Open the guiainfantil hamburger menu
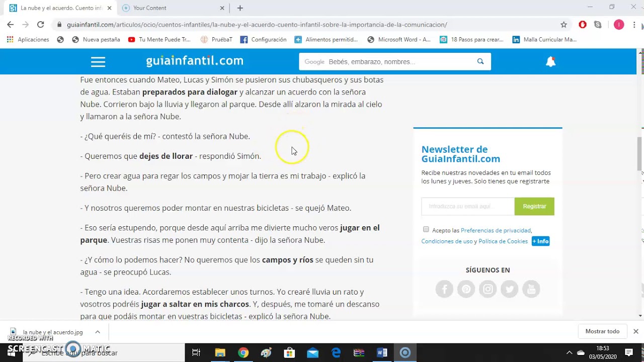The image size is (644, 362). pyautogui.click(x=98, y=62)
